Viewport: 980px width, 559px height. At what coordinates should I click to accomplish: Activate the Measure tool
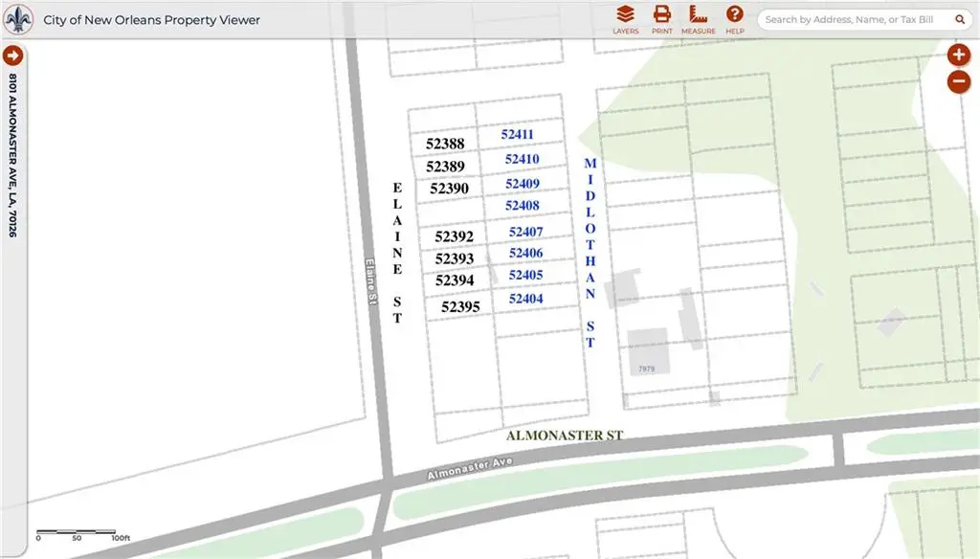pyautogui.click(x=699, y=19)
